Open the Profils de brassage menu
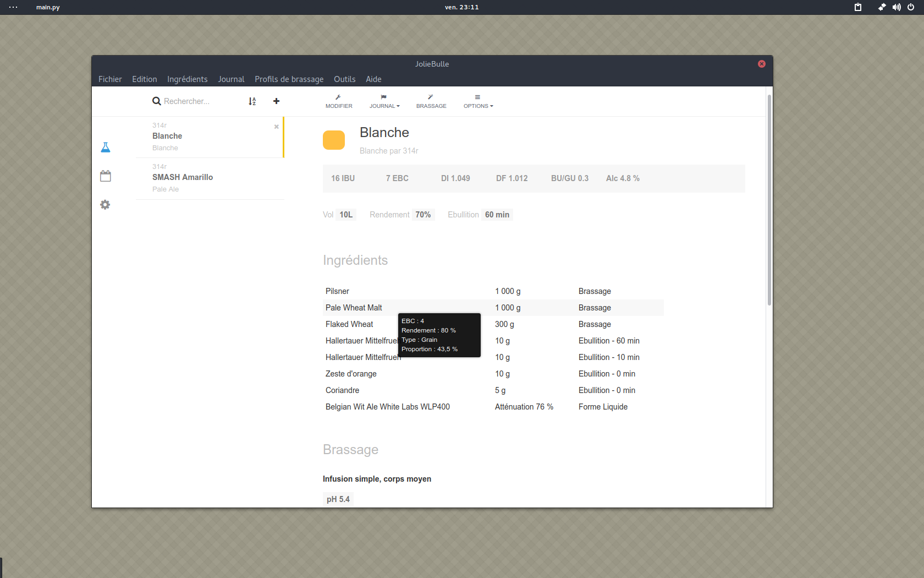The width and height of the screenshot is (924, 578). click(289, 79)
